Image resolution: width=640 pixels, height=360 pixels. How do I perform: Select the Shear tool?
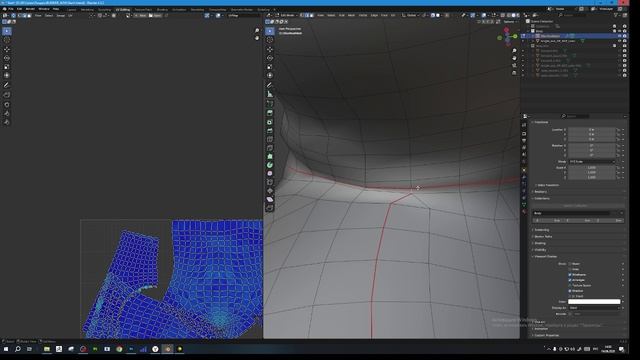270,199
